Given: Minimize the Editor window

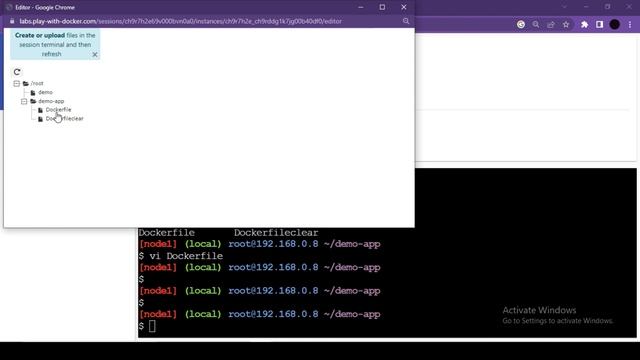Looking at the screenshot, I should click(x=360, y=7).
